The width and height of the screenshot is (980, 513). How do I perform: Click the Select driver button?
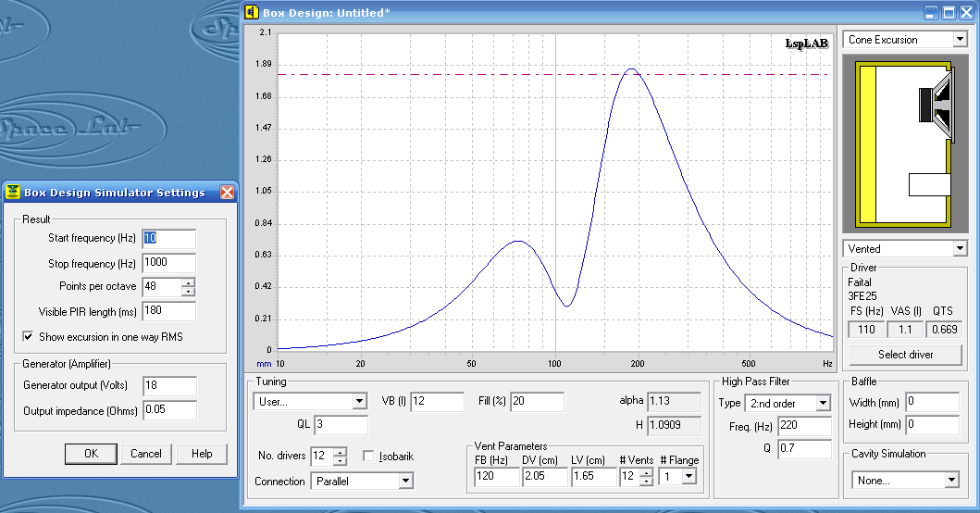[905, 355]
